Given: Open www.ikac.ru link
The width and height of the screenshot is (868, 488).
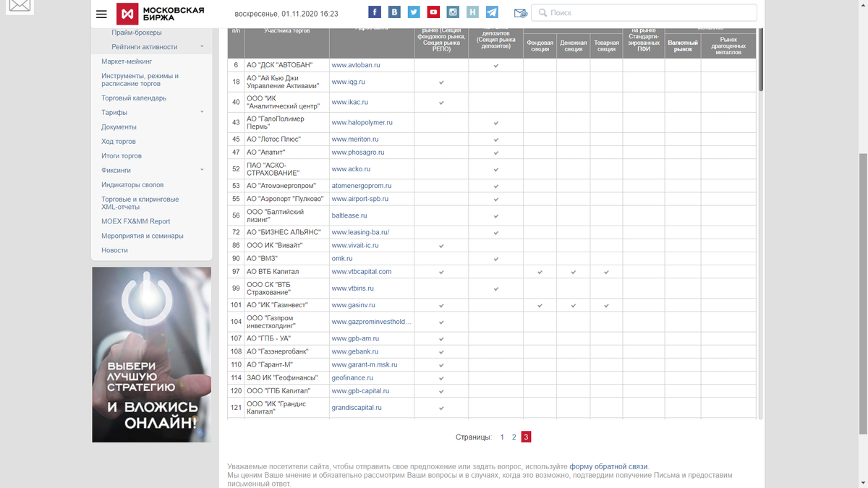Looking at the screenshot, I should 350,102.
